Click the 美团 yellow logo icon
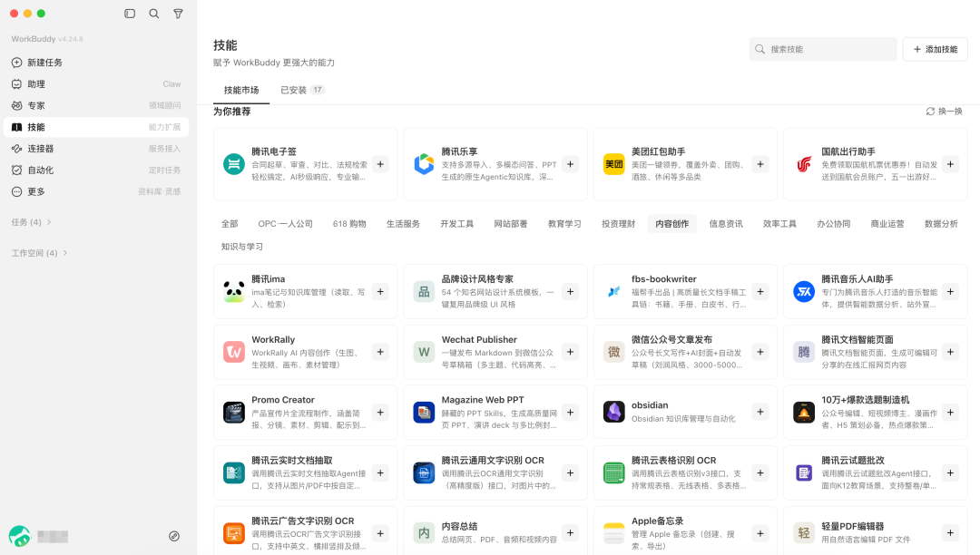 (x=613, y=164)
